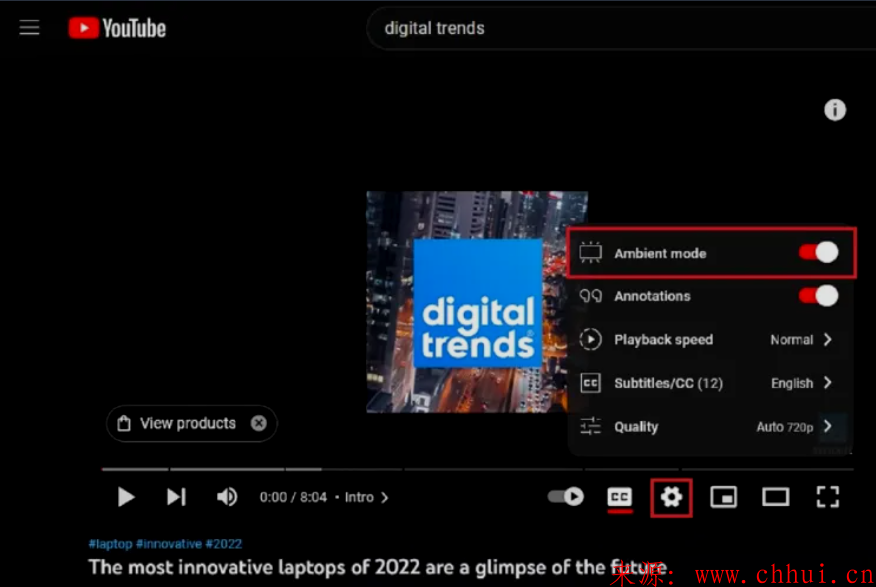This screenshot has height=587, width=876.
Task: Open the Intro chapter label
Action: (x=359, y=497)
